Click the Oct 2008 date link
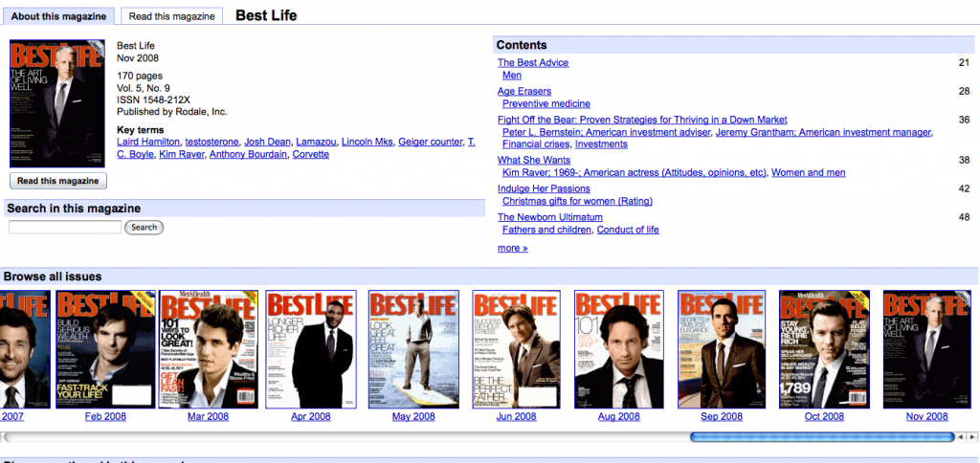The image size is (980, 463). pos(824,417)
